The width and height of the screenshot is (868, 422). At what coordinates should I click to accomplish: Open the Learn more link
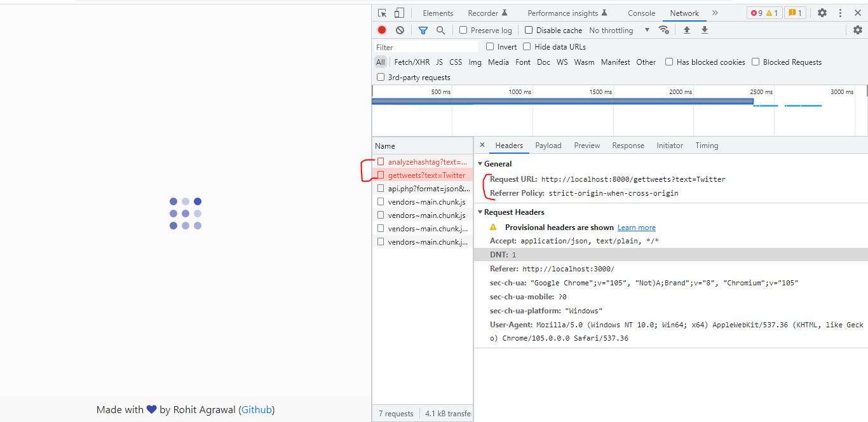(636, 228)
